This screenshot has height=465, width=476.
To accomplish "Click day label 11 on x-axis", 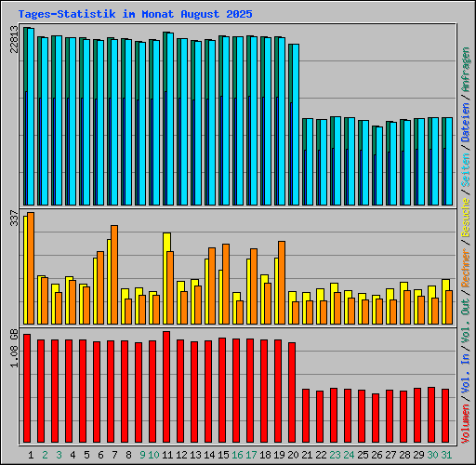I will tap(167, 455).
